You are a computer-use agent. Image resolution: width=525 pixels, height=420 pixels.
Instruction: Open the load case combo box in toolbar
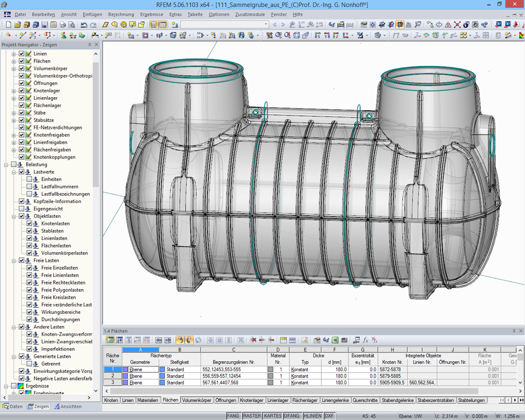(x=225, y=25)
